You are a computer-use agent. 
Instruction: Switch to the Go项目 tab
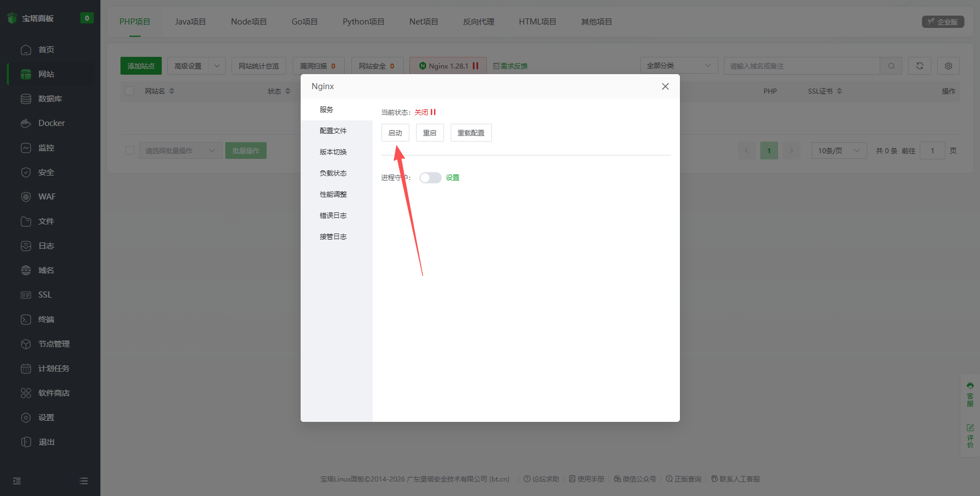click(305, 22)
